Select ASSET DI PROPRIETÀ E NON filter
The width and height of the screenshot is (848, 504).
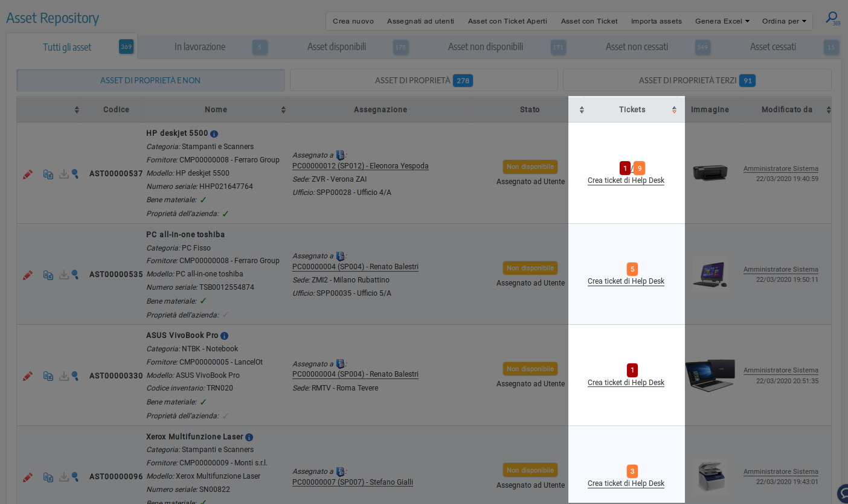pos(150,80)
